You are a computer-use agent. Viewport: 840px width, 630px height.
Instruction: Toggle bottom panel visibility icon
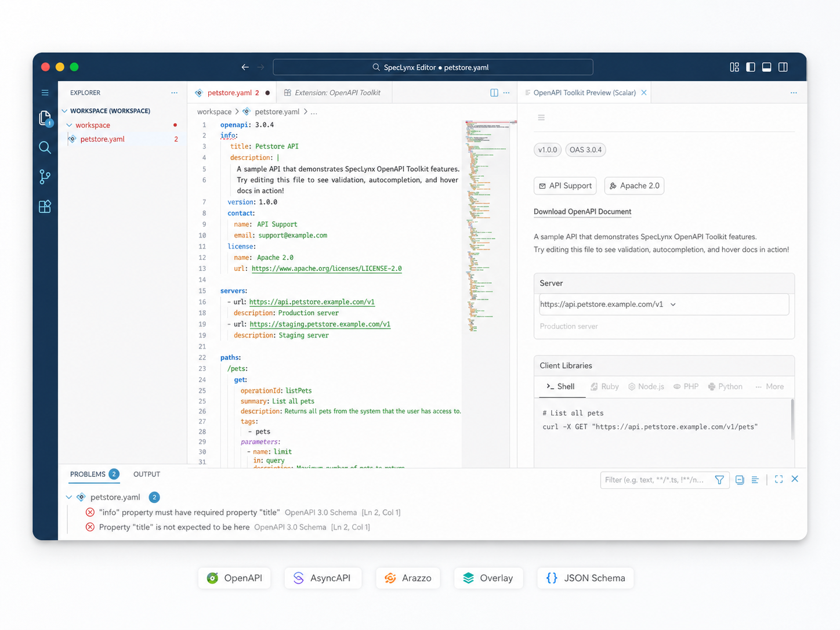[767, 67]
